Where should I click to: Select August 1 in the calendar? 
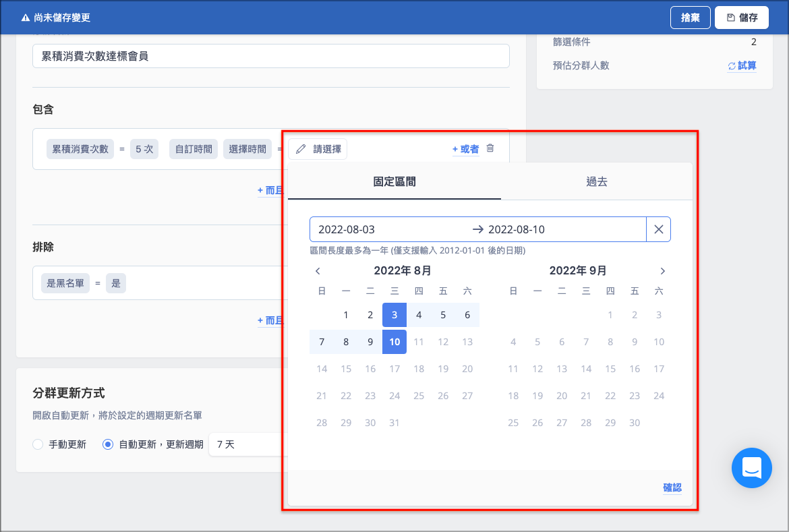click(346, 315)
